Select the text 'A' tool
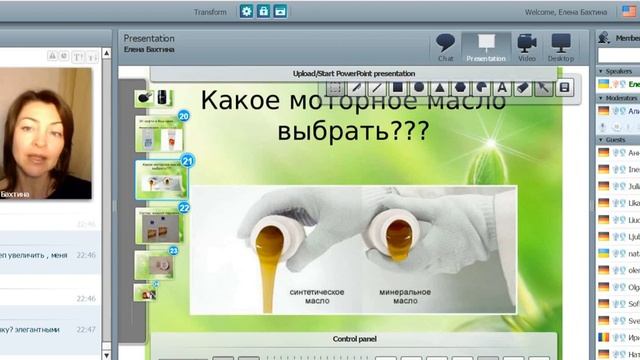The height and width of the screenshot is (360, 640). tap(502, 87)
